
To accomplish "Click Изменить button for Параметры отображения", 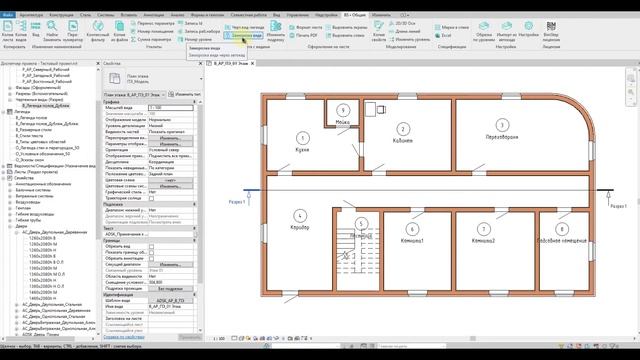I will pos(170,144).
